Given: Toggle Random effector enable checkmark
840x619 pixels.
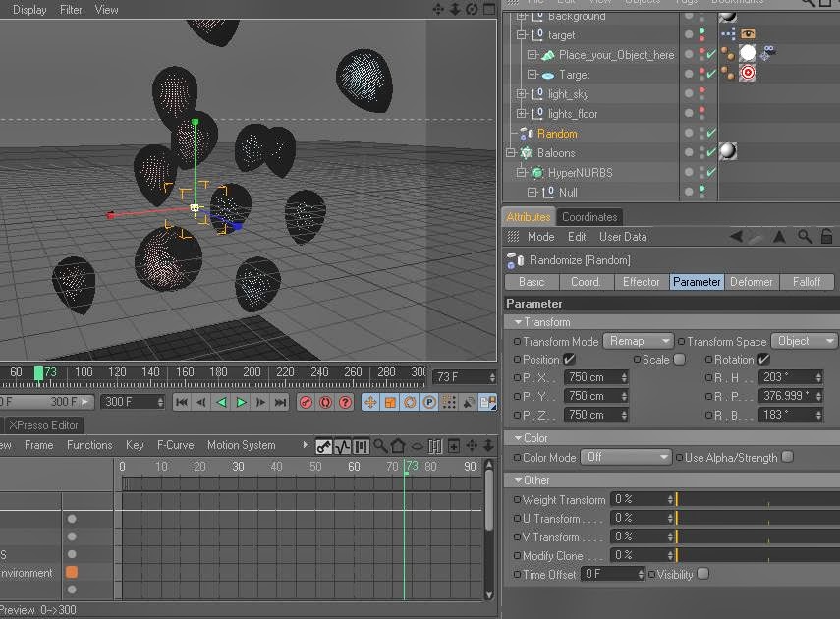Looking at the screenshot, I should [x=711, y=133].
